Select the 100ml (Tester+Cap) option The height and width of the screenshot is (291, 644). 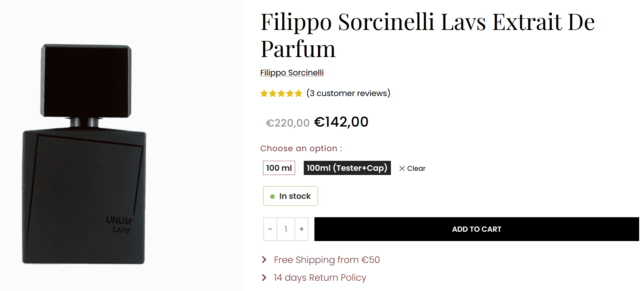coord(347,168)
